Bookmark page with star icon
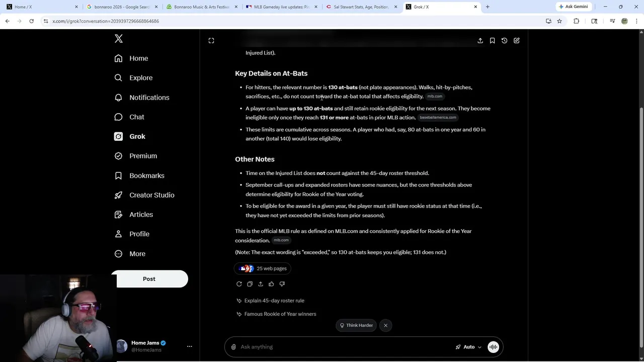The width and height of the screenshot is (644, 362). point(559,21)
